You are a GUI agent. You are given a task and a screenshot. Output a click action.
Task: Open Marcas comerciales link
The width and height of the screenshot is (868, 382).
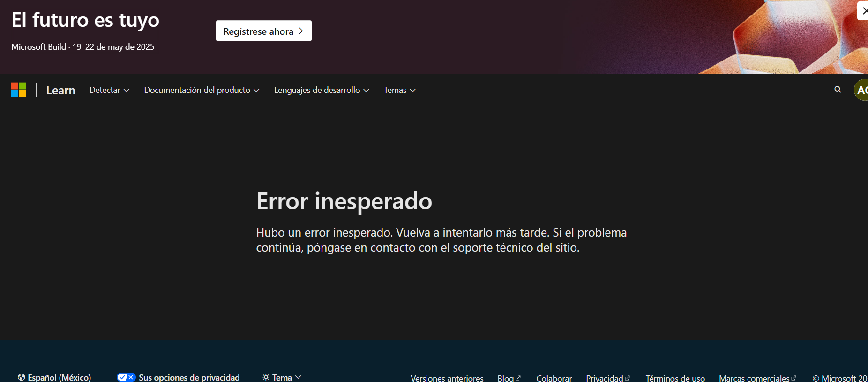(757, 378)
